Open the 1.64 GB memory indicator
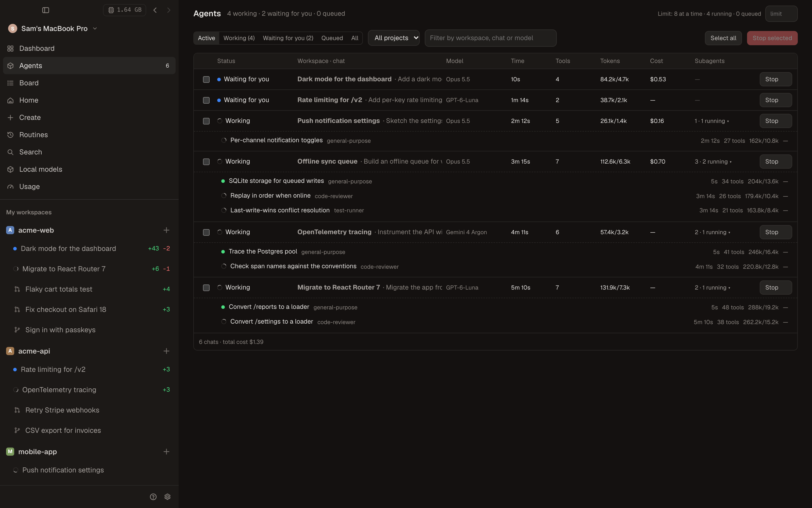This screenshot has width=812, height=508. click(125, 10)
